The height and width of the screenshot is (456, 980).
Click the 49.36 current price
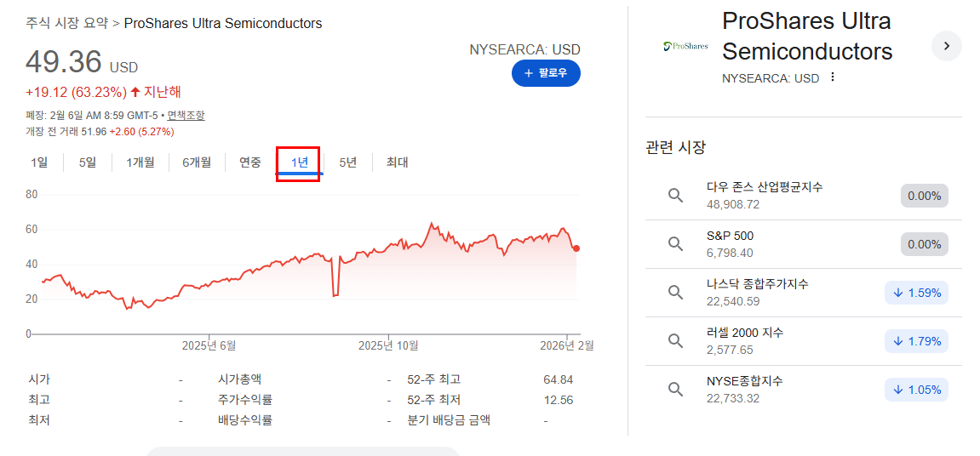point(63,62)
